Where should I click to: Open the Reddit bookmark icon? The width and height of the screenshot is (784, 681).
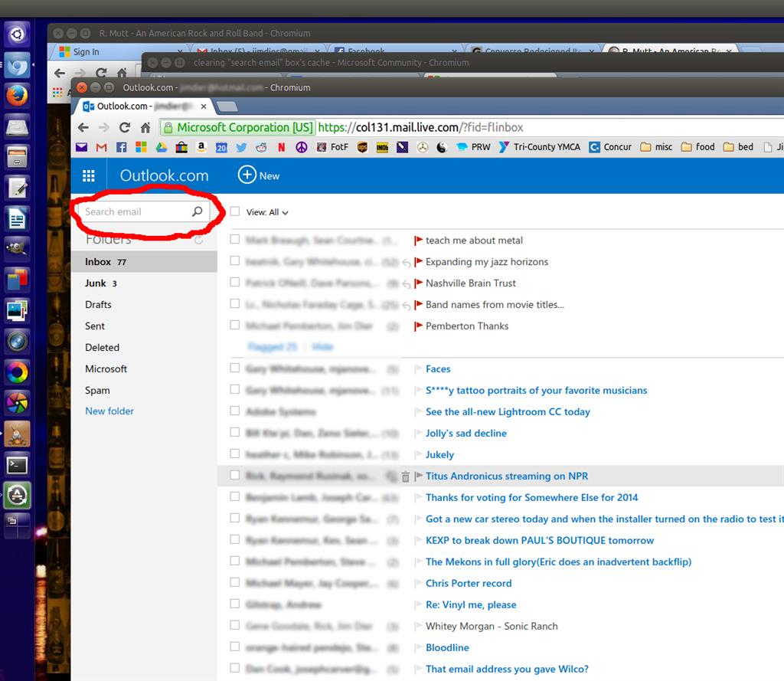point(262,147)
